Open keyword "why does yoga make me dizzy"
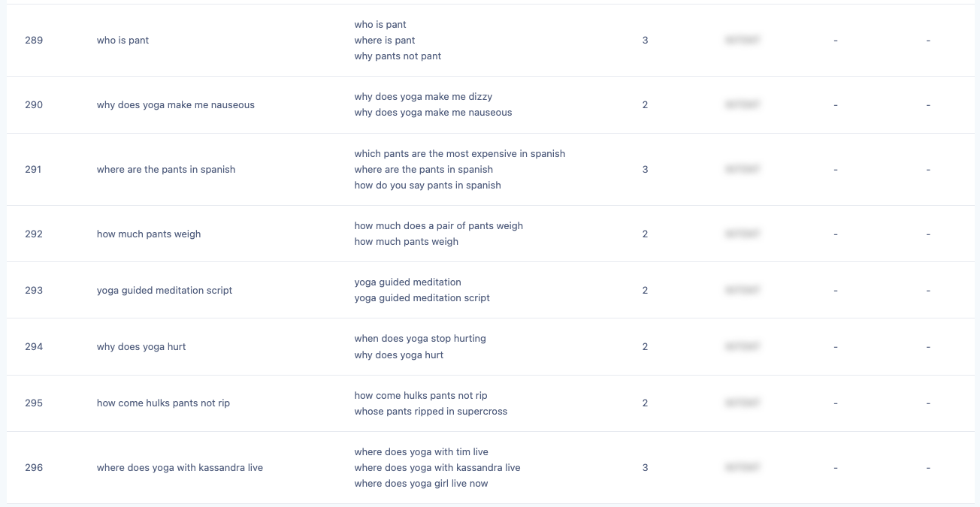 pyautogui.click(x=424, y=97)
